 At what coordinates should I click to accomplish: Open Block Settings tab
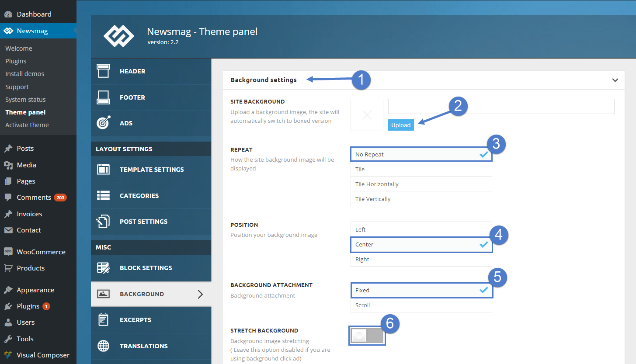point(151,268)
